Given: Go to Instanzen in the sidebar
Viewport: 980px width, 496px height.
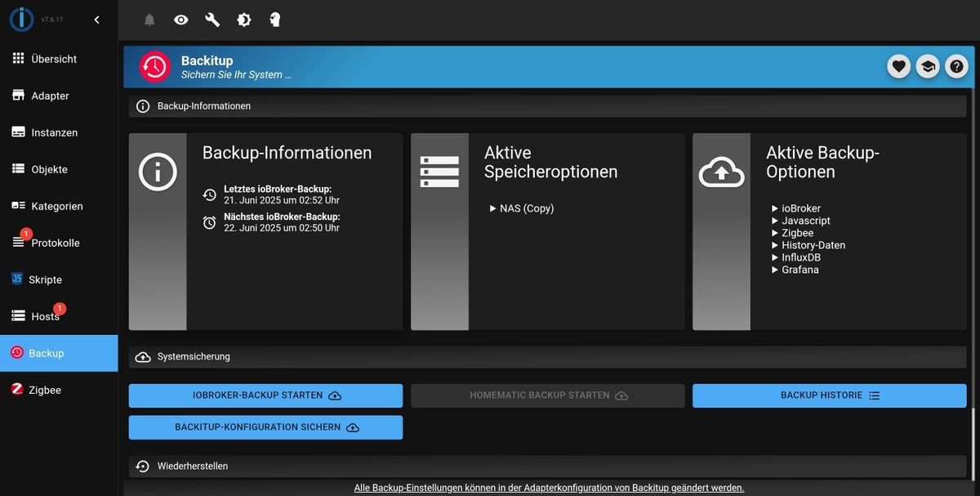Looking at the screenshot, I should [59, 132].
